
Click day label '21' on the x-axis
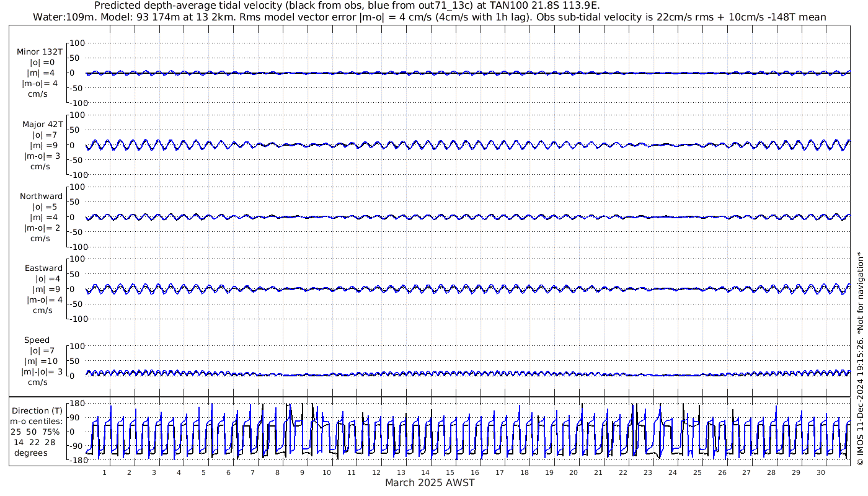coord(598,472)
